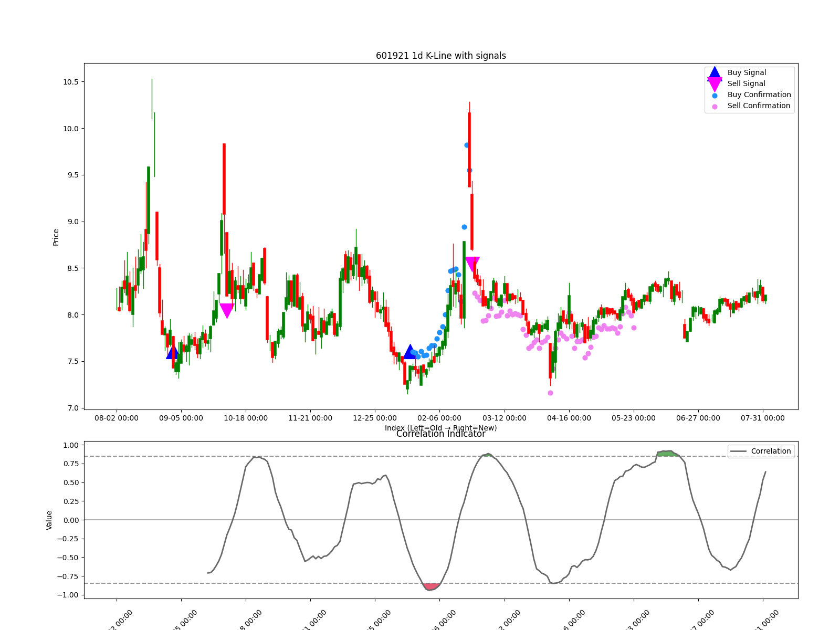Click the 9.0 price tick label
Image resolution: width=840 pixels, height=630 pixels.
(72, 222)
